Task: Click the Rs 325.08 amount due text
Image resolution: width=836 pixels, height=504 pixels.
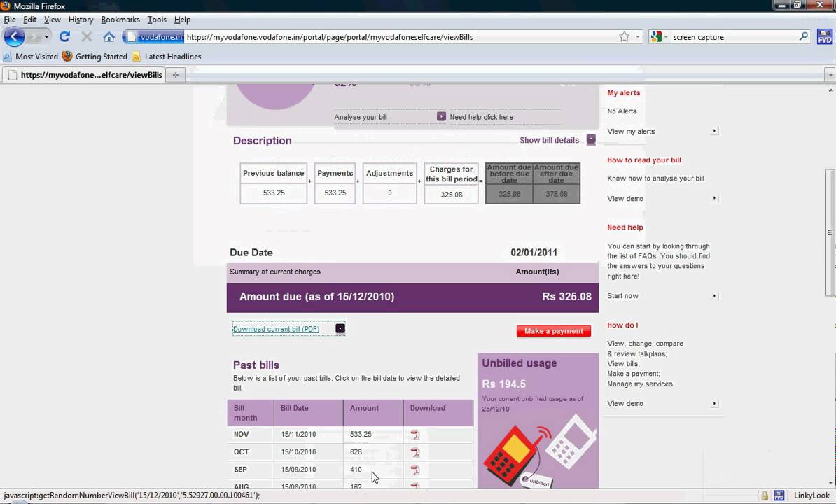Action: (x=566, y=297)
